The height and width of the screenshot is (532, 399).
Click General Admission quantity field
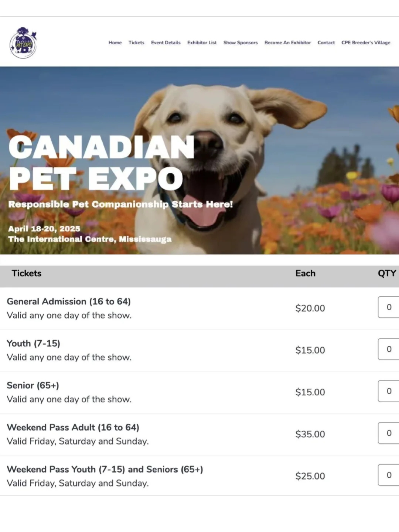click(389, 307)
